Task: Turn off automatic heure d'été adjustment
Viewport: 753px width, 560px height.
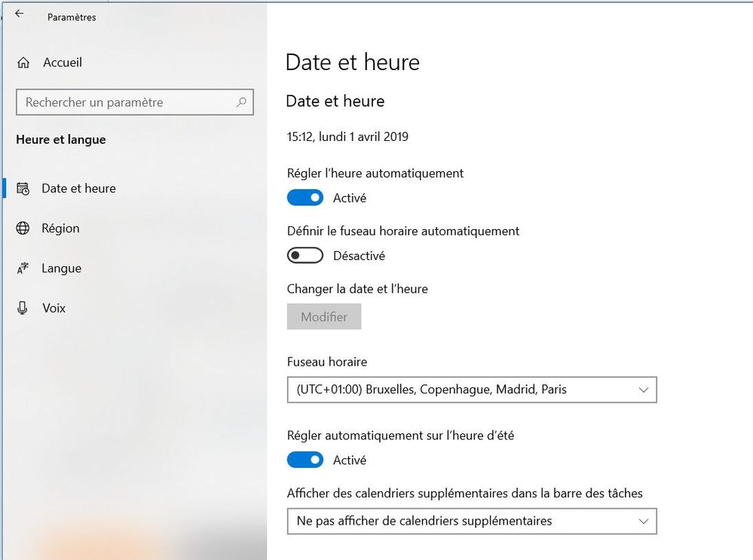Action: coord(305,460)
